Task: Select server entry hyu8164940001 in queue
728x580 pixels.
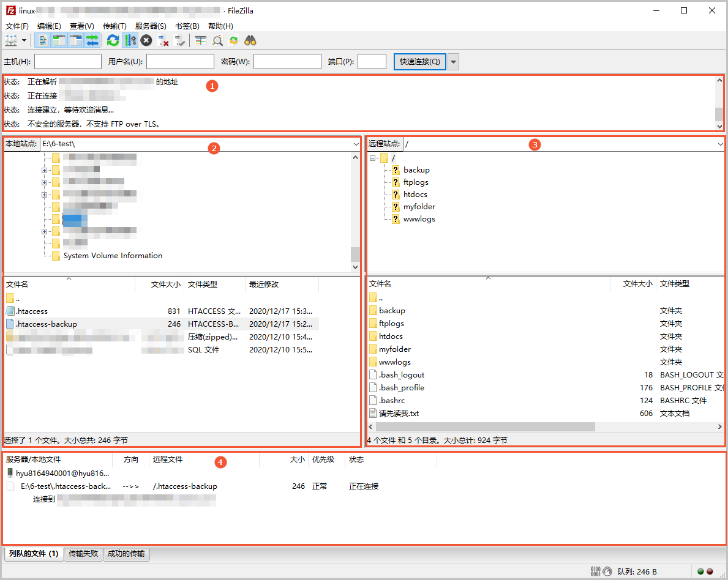Action: click(62, 474)
